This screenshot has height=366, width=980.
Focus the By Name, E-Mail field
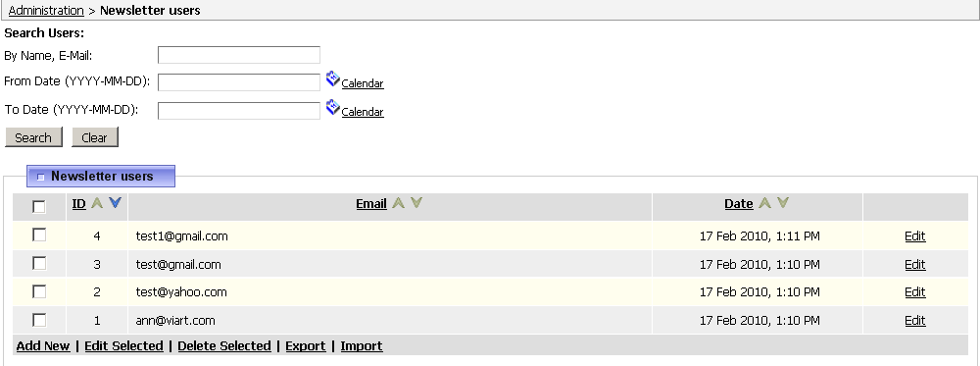(x=239, y=55)
